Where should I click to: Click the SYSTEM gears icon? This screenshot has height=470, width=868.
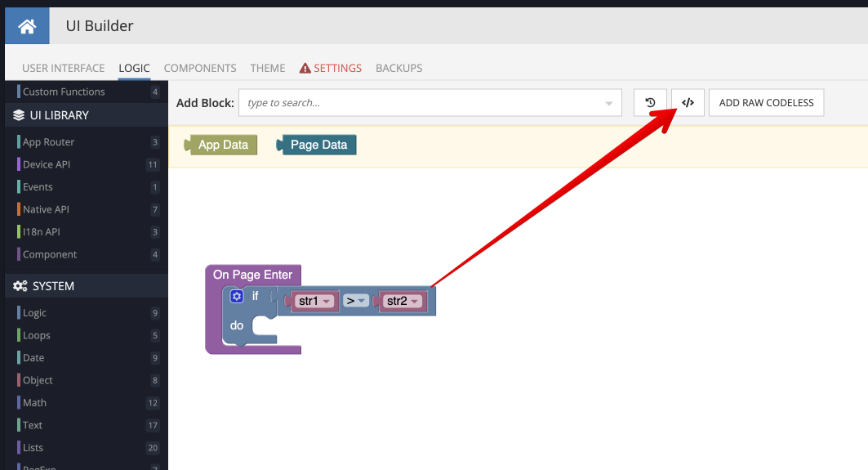pos(20,286)
